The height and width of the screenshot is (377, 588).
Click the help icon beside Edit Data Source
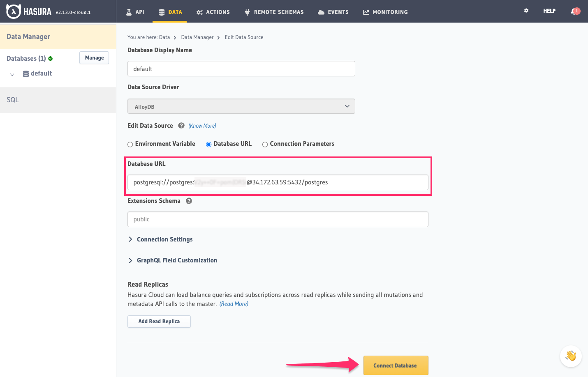(x=181, y=125)
